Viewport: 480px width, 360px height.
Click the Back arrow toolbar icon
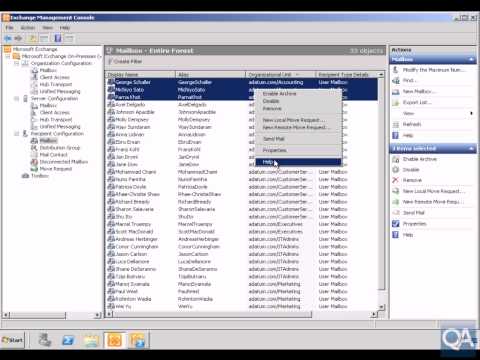point(7,38)
